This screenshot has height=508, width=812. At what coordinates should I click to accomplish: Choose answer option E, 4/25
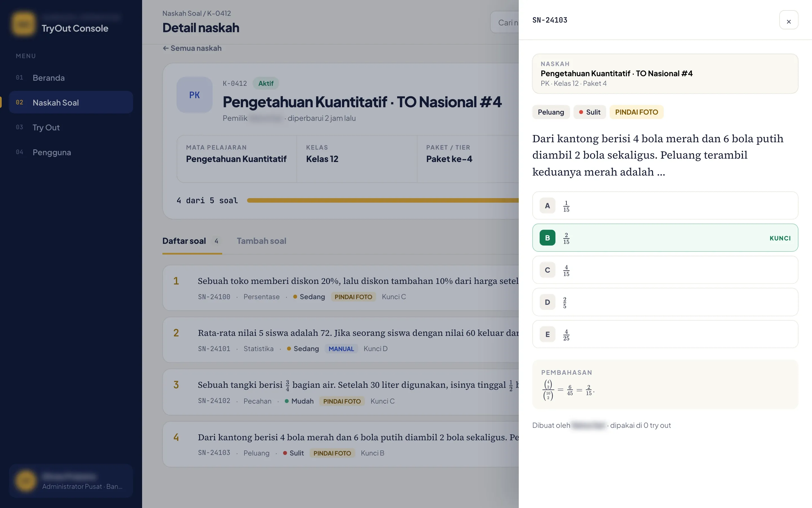665,334
